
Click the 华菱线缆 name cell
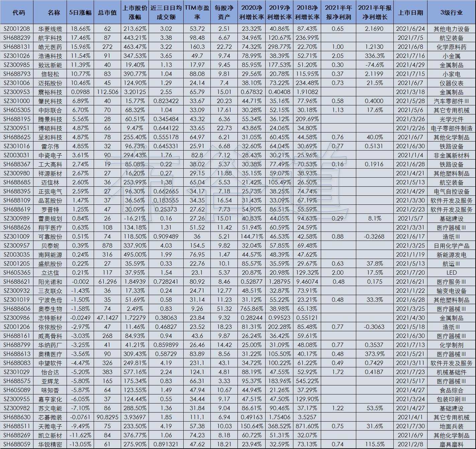pyautogui.click(x=50, y=29)
